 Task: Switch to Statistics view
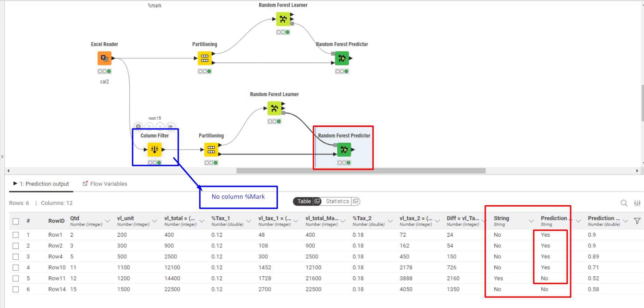(337, 201)
